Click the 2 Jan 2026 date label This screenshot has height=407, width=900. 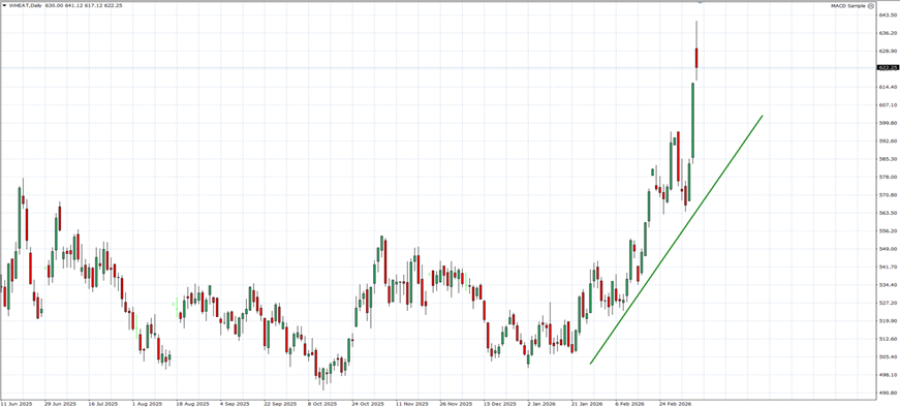pyautogui.click(x=542, y=403)
